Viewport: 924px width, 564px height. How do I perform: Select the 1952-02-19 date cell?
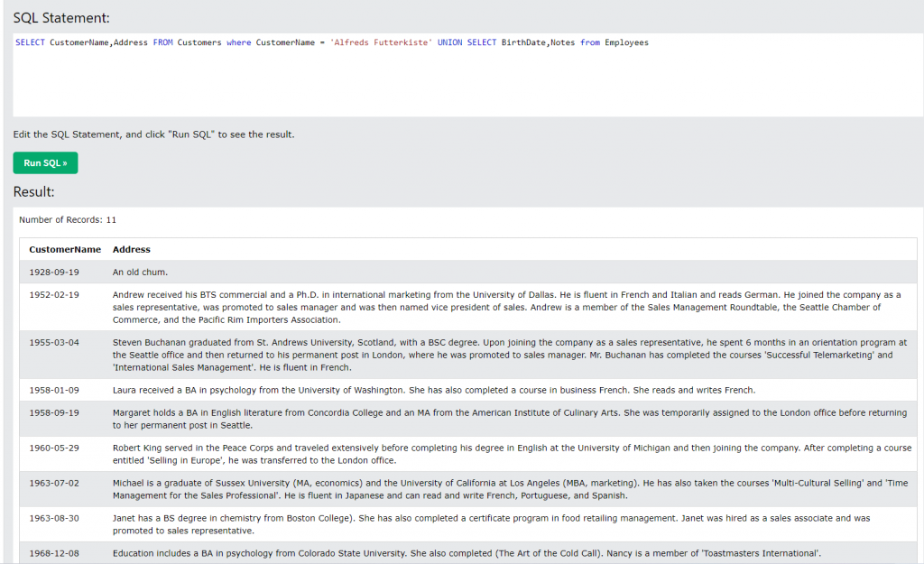[54, 295]
